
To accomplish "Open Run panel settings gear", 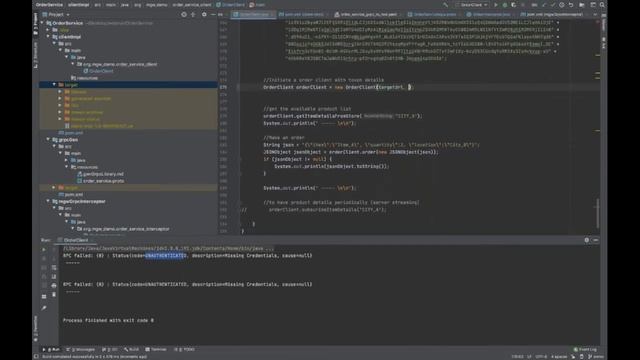I will point(587,240).
